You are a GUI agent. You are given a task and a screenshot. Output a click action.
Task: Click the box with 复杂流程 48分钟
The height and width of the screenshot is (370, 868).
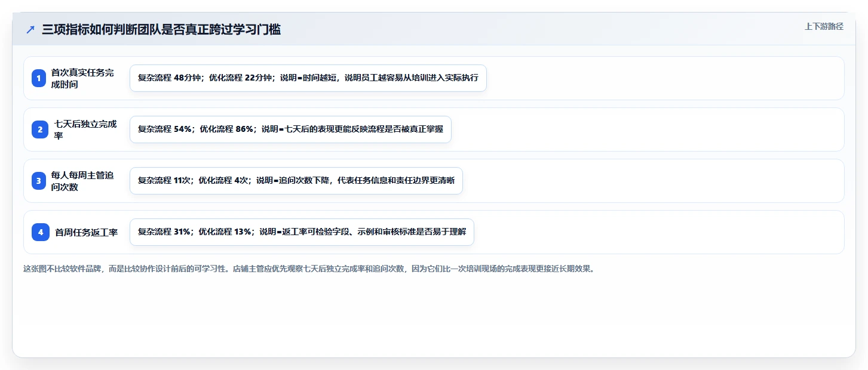coord(308,78)
